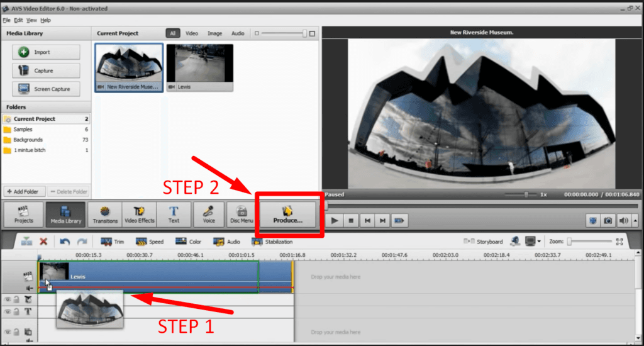The width and height of the screenshot is (644, 346).
Task: Click the Produce button
Action: (x=287, y=215)
